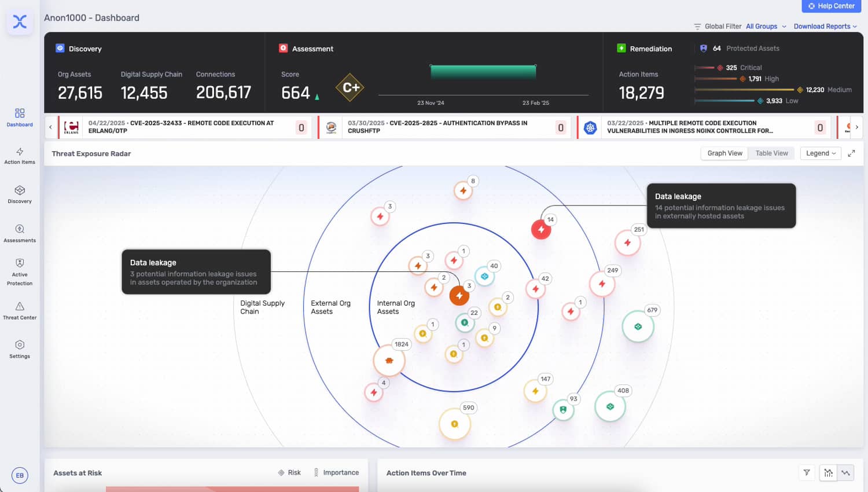The height and width of the screenshot is (492, 868).
Task: Click the blue bubble labeled 40
Action: [485, 276]
